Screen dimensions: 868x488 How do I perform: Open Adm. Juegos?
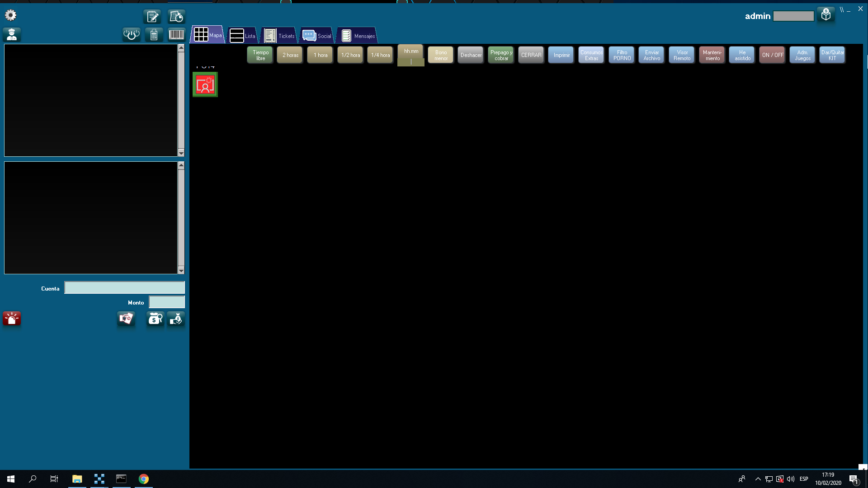tap(802, 55)
